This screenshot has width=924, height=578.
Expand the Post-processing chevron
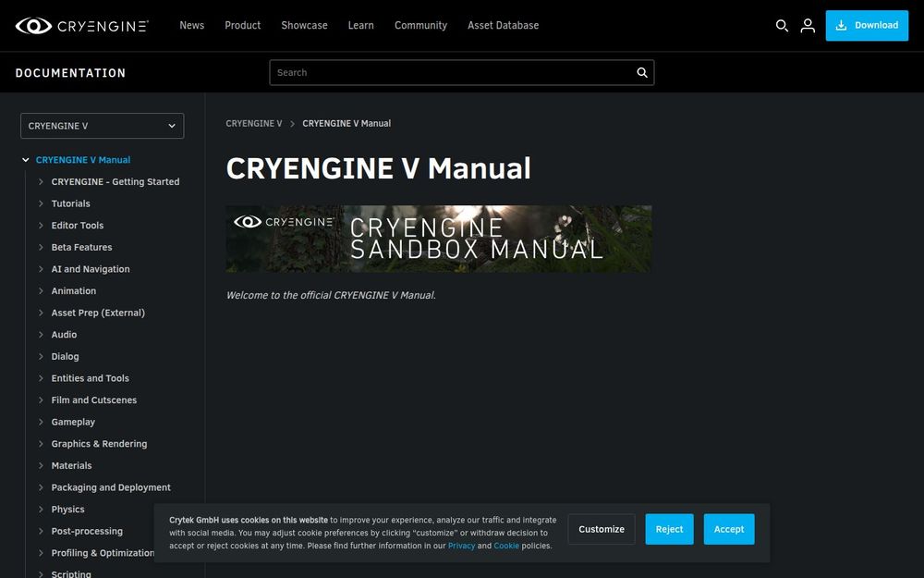[x=41, y=531]
